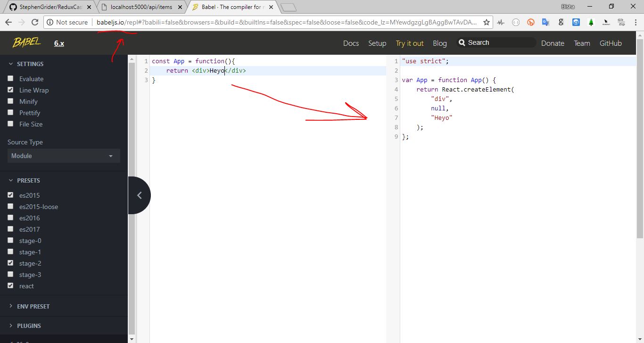Open the Bitly extension
This screenshot has height=343, width=644.
coord(531,22)
